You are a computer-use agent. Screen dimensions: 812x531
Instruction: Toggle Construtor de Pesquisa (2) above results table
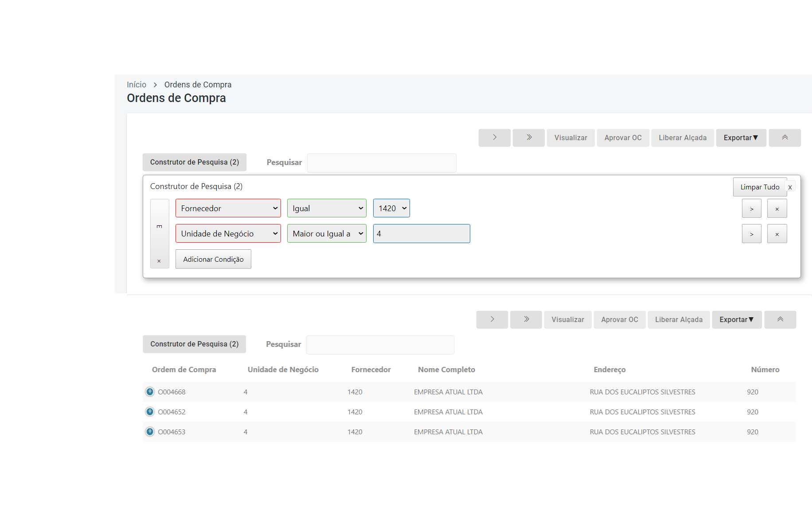[x=195, y=344]
